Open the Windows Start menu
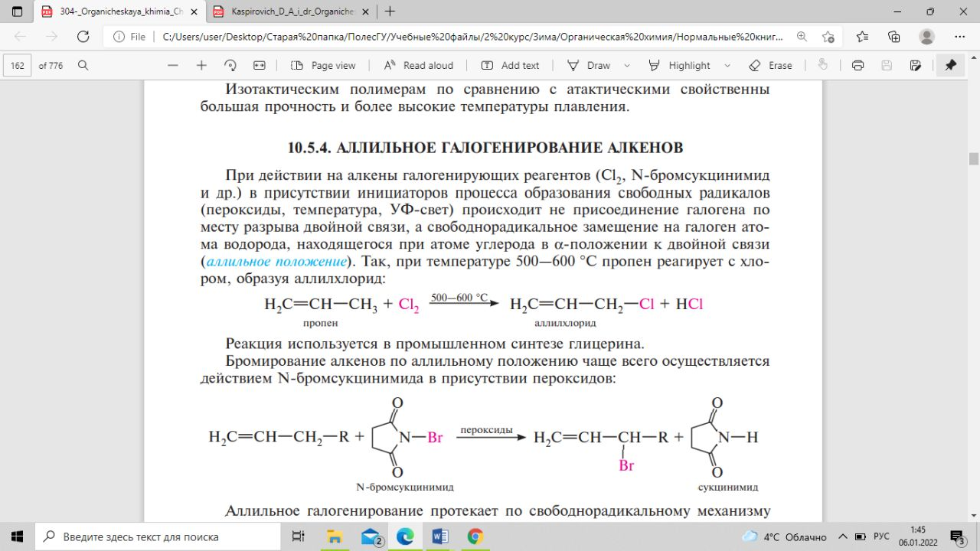Image resolution: width=980 pixels, height=551 pixels. [x=17, y=536]
